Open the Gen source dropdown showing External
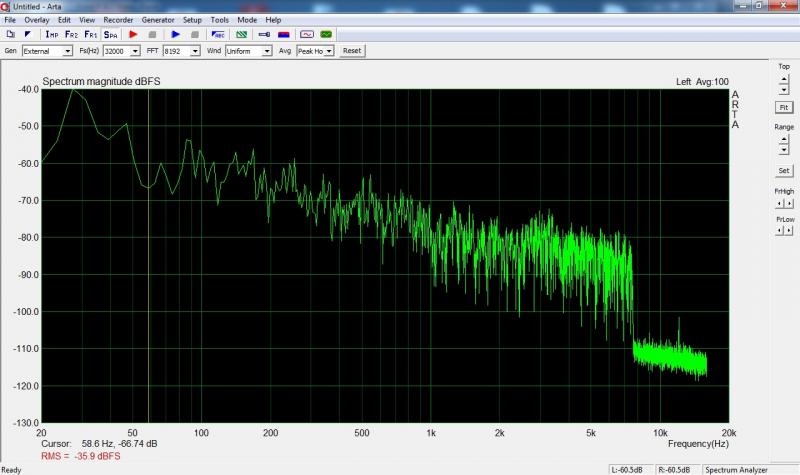Viewport: 800px width, 475px height. 68,50
